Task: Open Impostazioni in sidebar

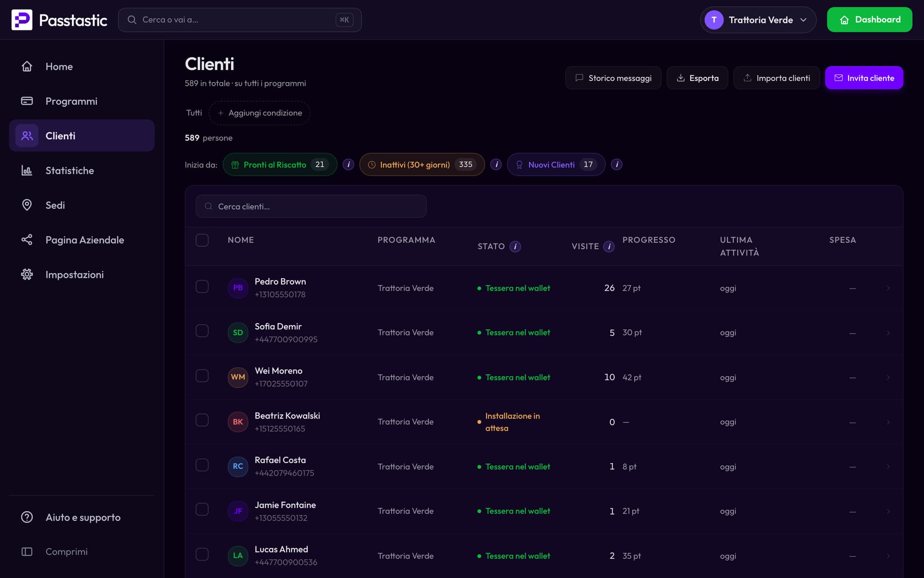Action: tap(82, 275)
